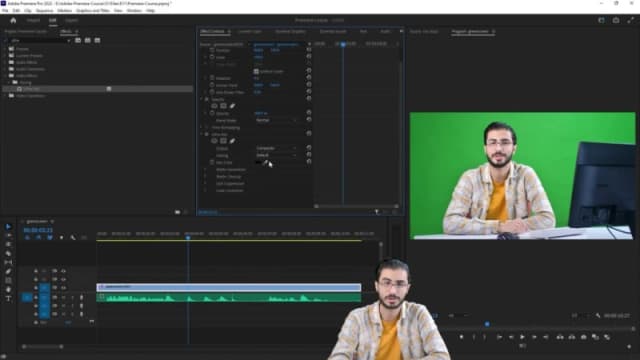640x360 pixels.
Task: Filter by YUV effects icon
Action: click(97, 40)
